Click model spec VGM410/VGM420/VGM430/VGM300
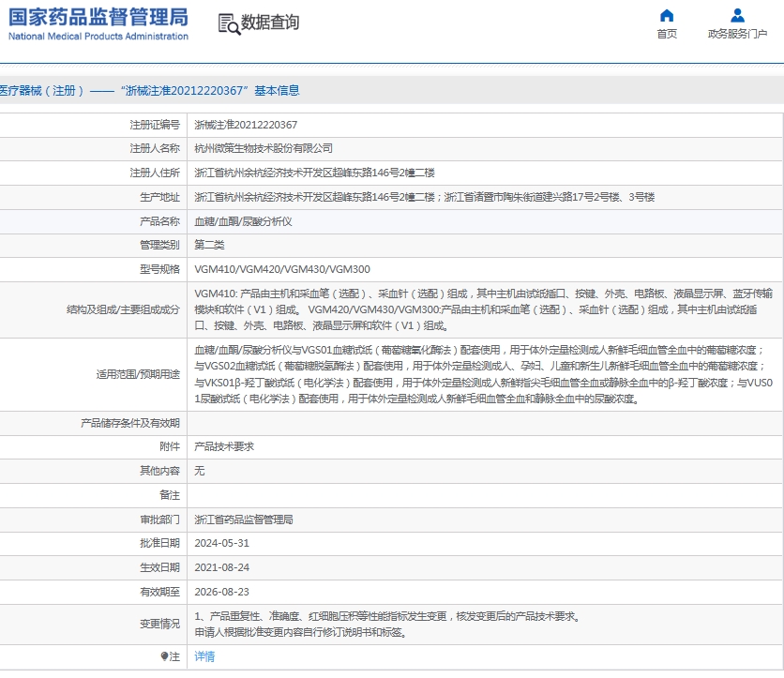The image size is (784, 678). coord(282,269)
